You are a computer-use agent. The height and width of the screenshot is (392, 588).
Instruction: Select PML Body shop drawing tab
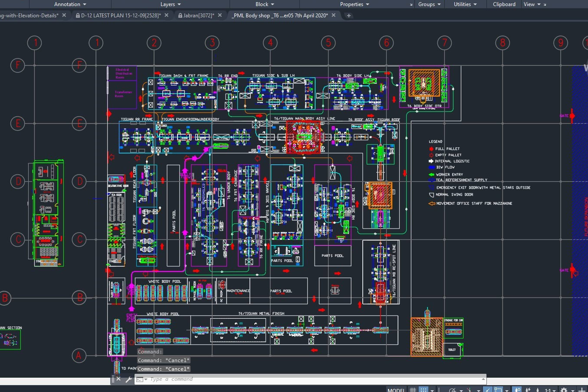[x=279, y=15]
